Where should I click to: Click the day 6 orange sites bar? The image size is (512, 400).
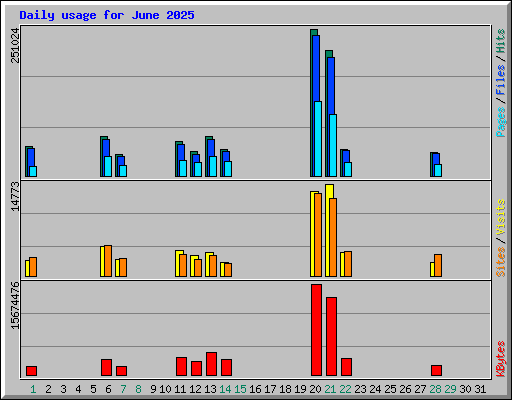108,261
